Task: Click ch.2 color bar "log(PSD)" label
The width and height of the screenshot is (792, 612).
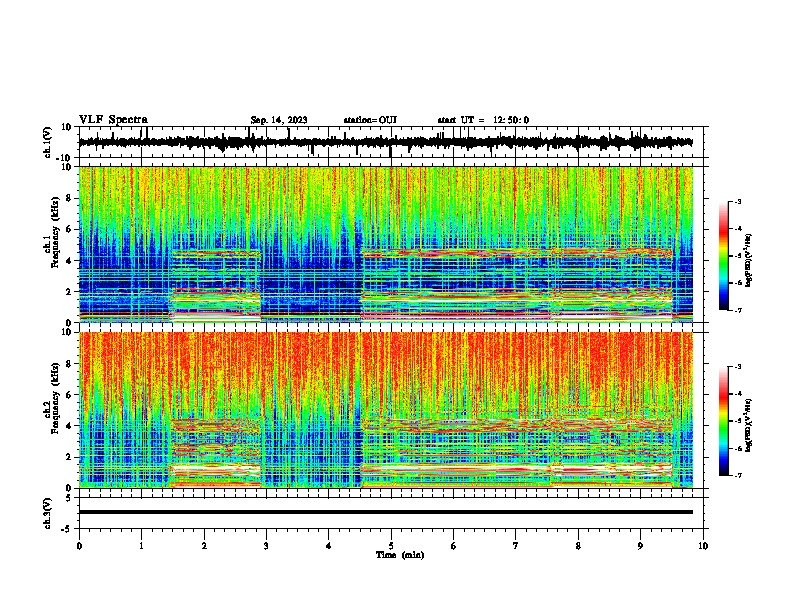Action: (x=748, y=425)
